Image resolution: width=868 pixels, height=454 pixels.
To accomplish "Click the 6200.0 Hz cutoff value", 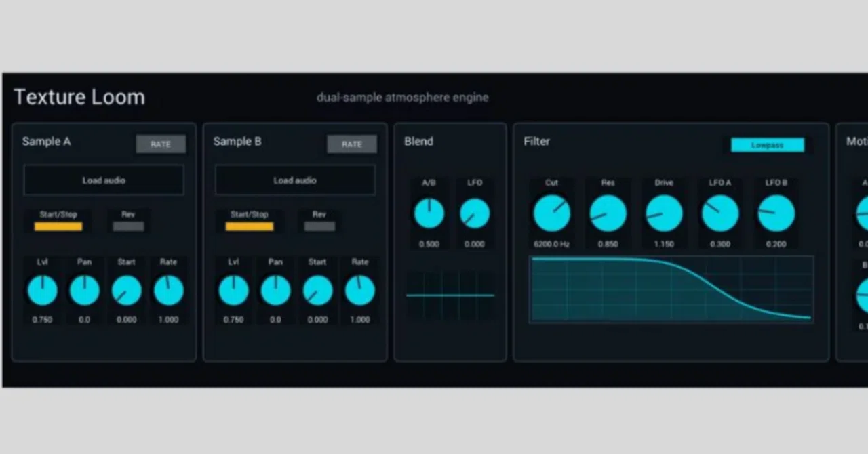I will (552, 244).
